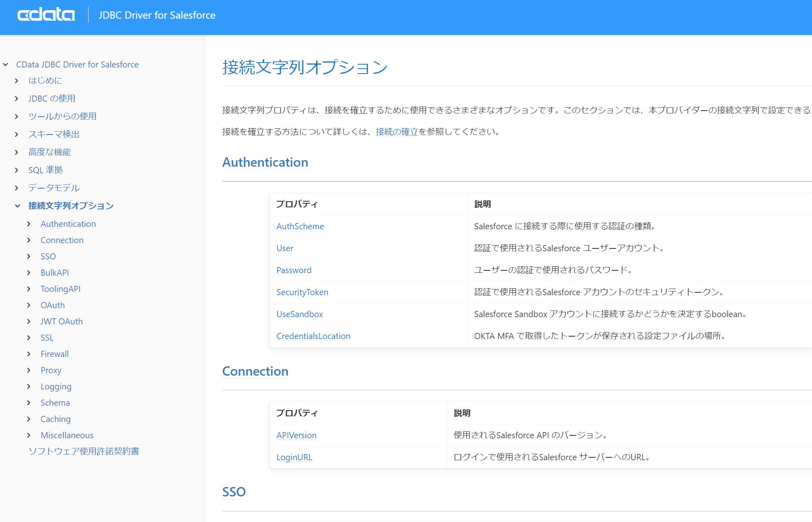Select JWT OAuth in the sidebar

61,322
